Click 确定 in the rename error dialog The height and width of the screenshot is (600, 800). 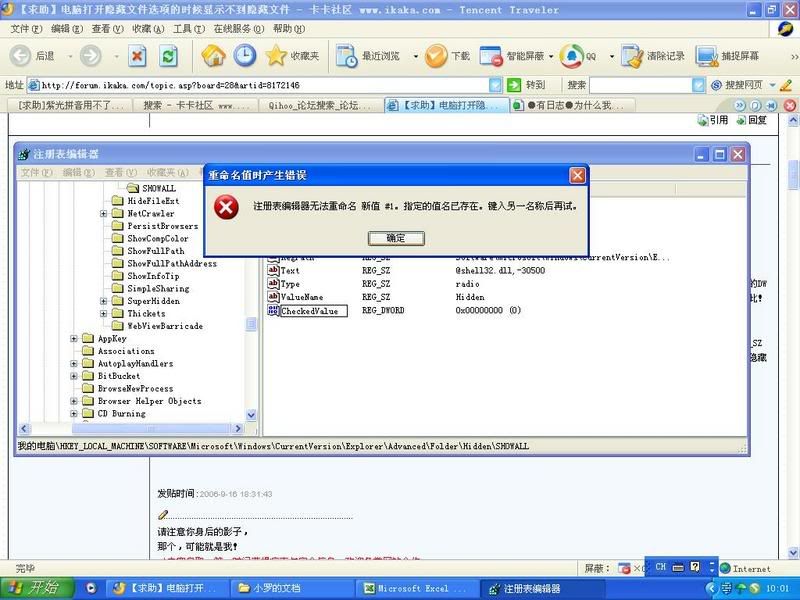point(396,238)
